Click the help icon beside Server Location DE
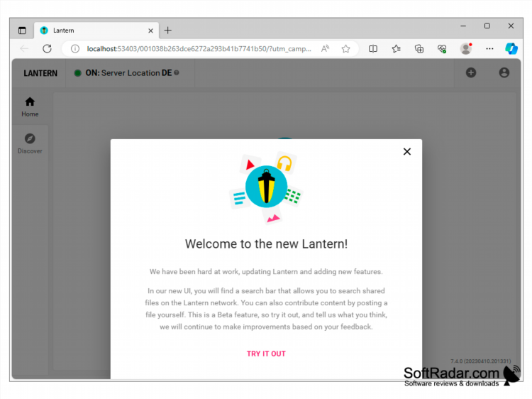Screen dimensions: 532x399 coord(177,72)
